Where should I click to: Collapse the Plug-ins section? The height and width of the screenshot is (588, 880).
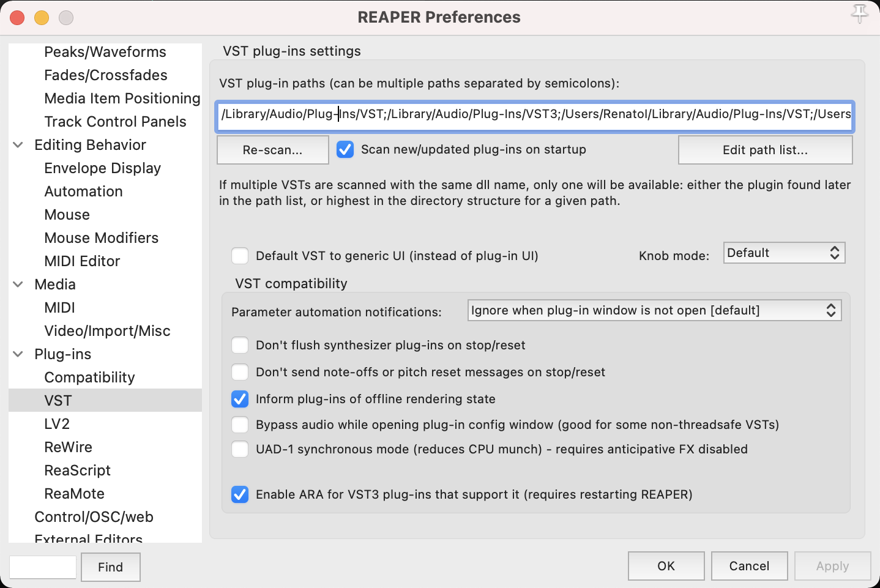18,354
